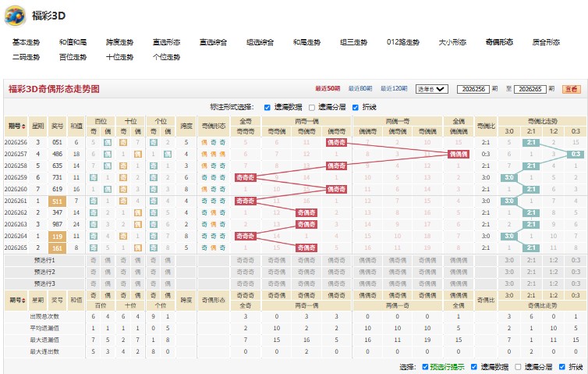Click highlighted prize number 511
Viewport: 588px width, 374px height.
(x=57, y=201)
